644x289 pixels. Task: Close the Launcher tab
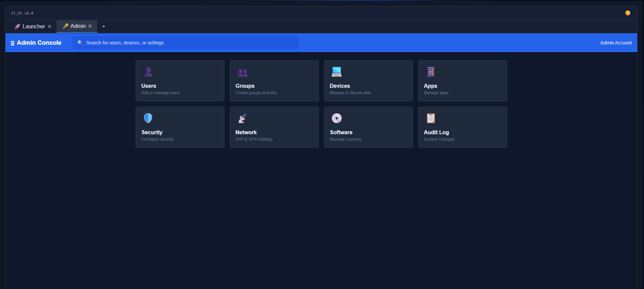49,27
